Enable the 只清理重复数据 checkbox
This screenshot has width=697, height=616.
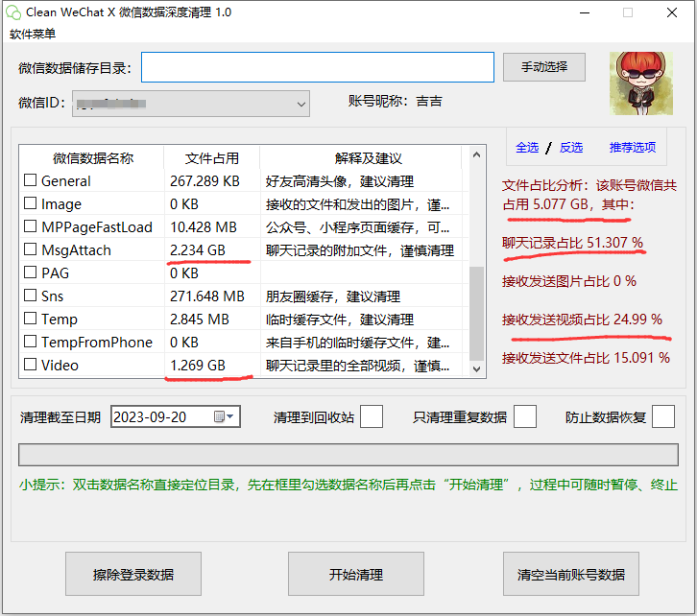(525, 416)
